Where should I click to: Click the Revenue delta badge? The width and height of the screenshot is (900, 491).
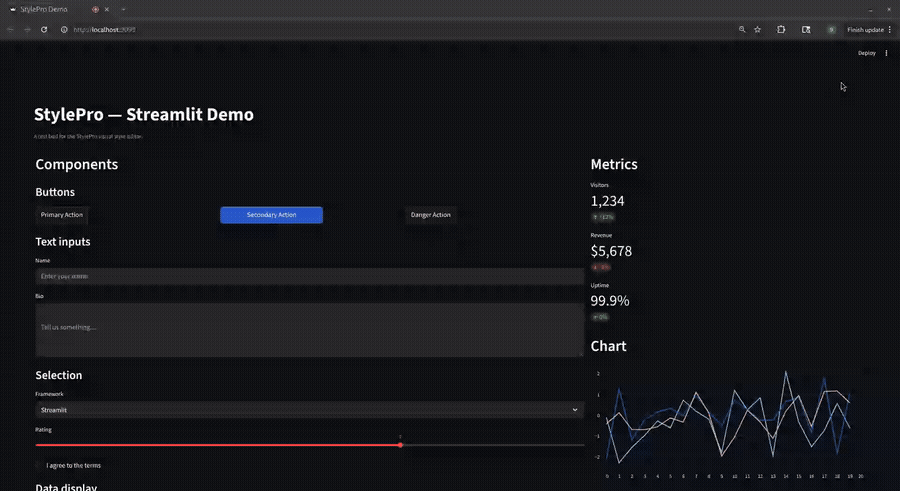(x=601, y=267)
